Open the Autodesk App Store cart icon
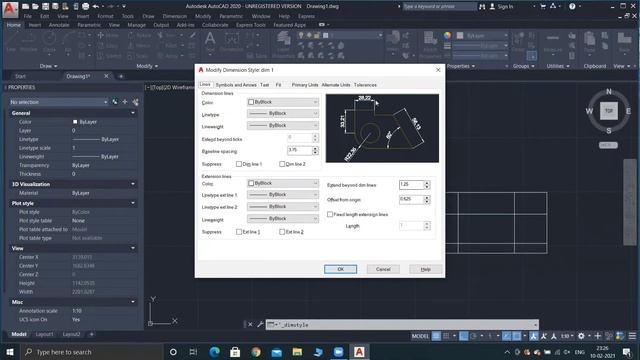Screen dimensions: 640x360 tap(543, 6)
